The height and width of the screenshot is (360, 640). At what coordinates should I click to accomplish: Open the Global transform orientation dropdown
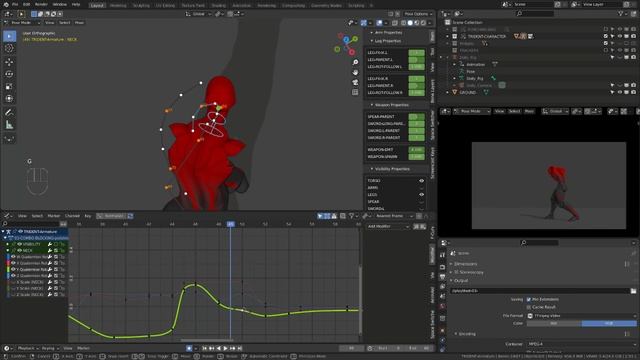tap(198, 14)
